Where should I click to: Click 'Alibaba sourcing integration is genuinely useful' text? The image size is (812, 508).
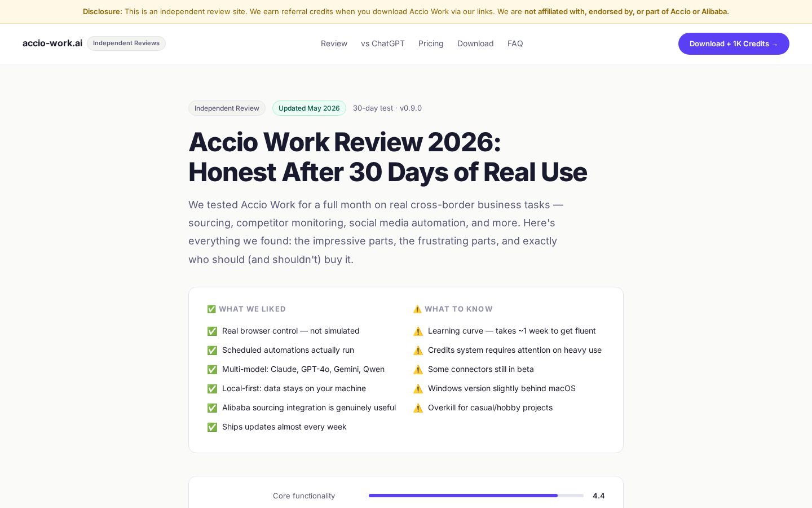pos(309,408)
